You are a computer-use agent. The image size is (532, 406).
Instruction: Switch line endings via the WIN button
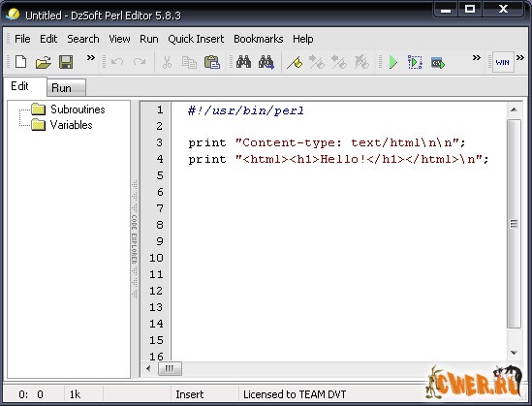[x=503, y=62]
